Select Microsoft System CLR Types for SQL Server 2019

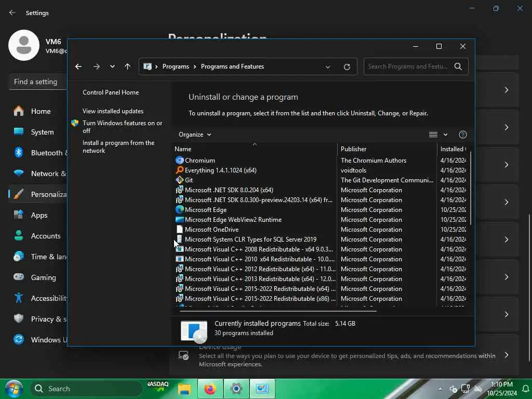coord(251,239)
